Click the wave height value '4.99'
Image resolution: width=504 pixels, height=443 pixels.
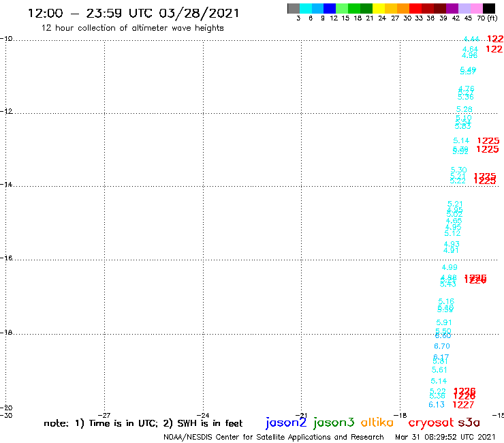(450, 267)
